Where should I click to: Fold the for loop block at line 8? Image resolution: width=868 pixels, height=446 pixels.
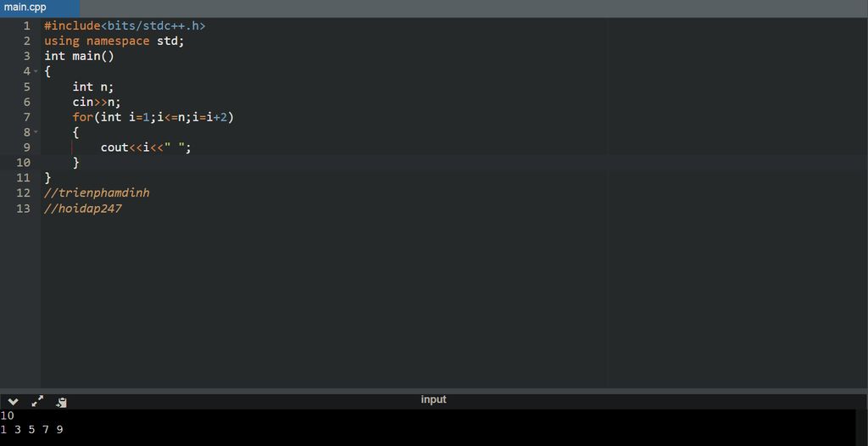(x=36, y=132)
